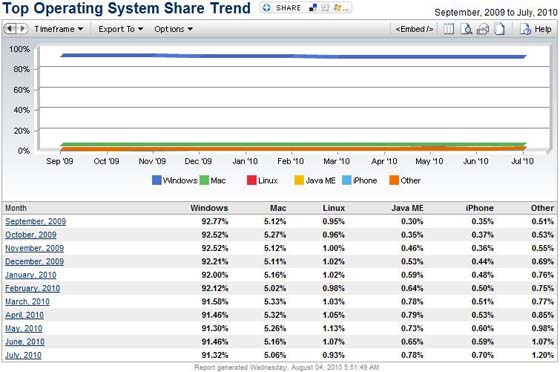Open the July, 2010 link
The height and width of the screenshot is (372, 560).
(x=23, y=355)
